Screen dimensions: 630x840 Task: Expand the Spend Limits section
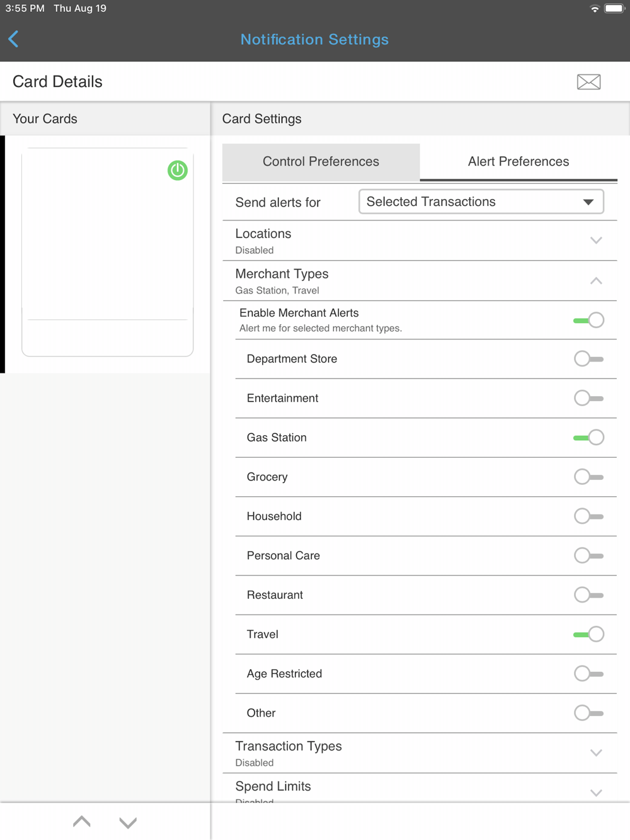tap(595, 792)
